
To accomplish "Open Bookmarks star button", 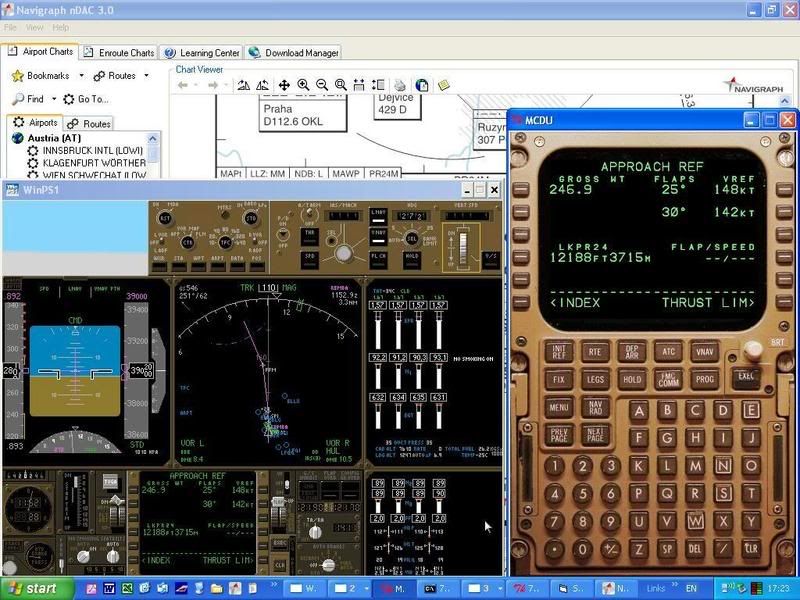I will click(40, 76).
